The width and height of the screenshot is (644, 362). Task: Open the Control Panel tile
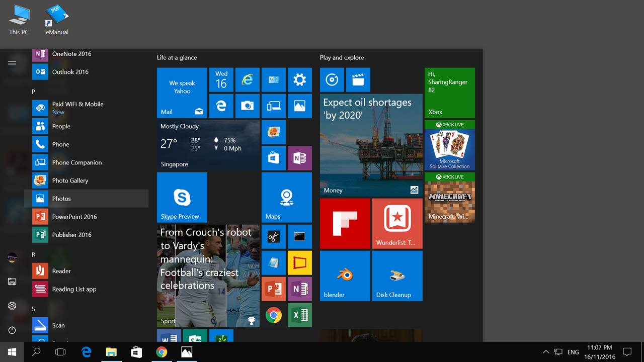(x=274, y=80)
